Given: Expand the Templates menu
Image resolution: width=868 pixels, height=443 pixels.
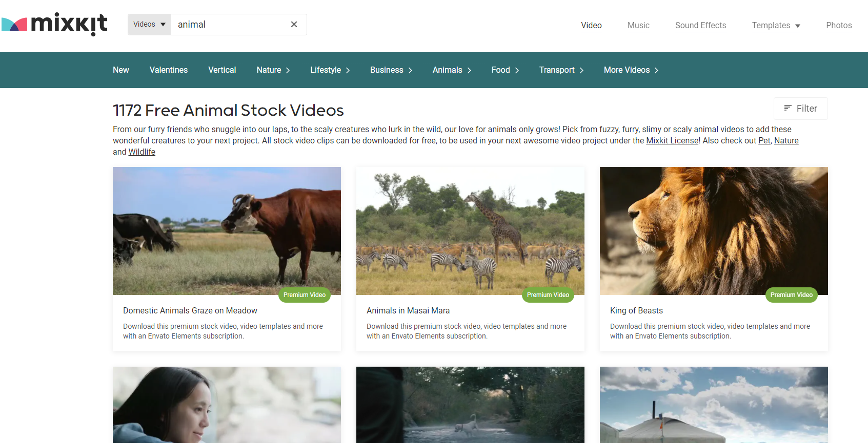Looking at the screenshot, I should pos(776,25).
